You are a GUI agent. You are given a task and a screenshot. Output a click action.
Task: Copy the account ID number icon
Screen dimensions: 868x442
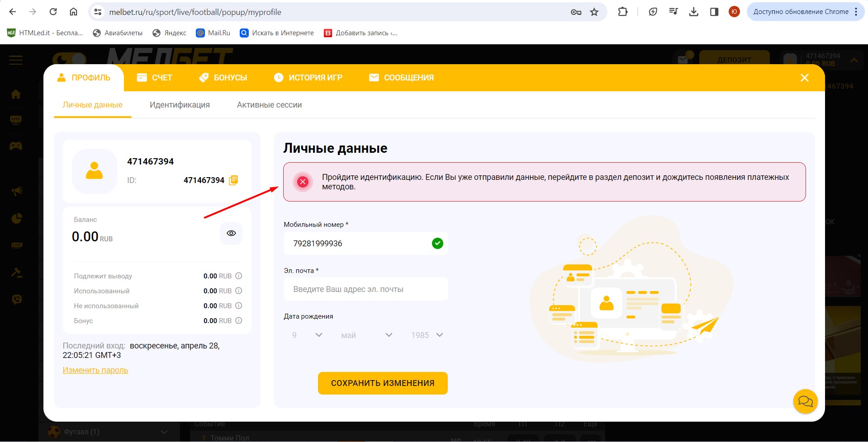[233, 180]
